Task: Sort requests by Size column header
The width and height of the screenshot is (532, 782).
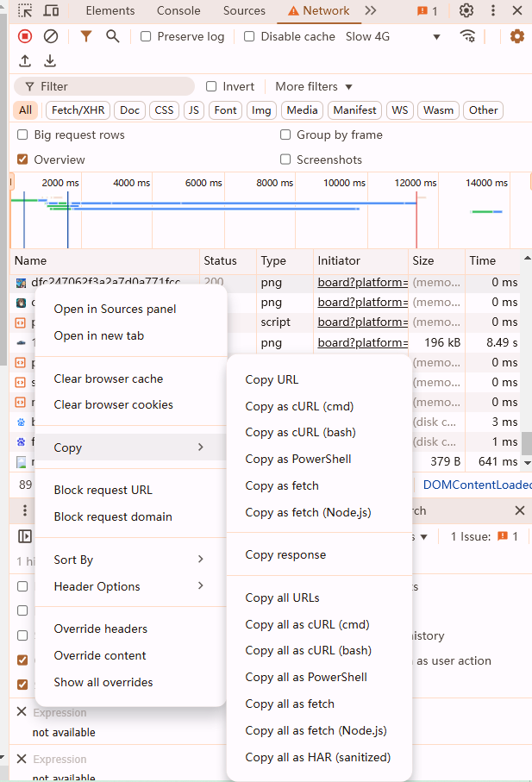Action: click(x=436, y=260)
